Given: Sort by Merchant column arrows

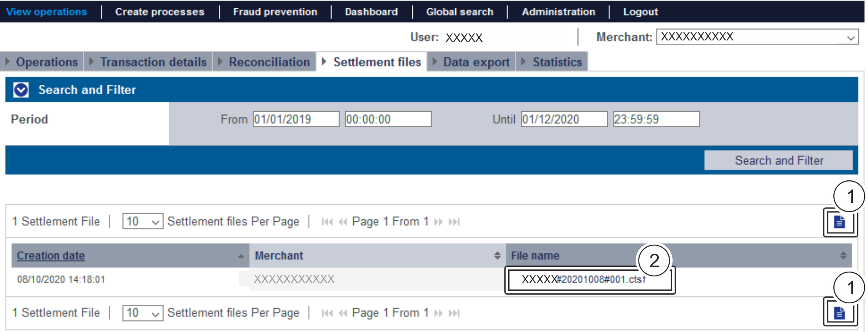Looking at the screenshot, I should 497,256.
